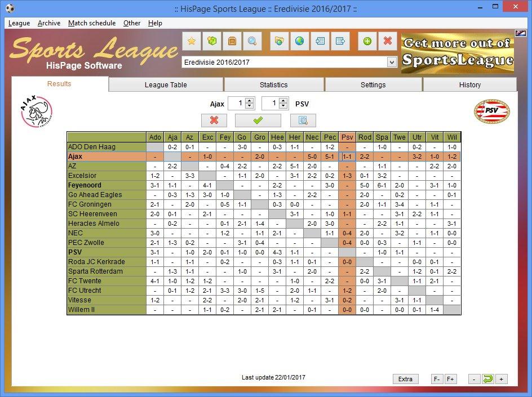Click the yellow star toolbar icon
Viewport: 532px width, 397px height.
tap(192, 41)
